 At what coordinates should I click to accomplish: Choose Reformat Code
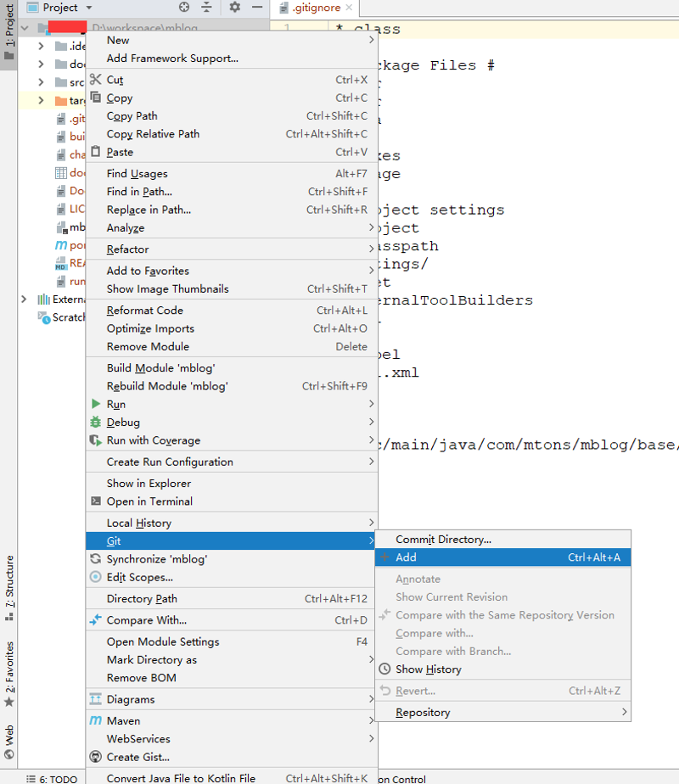click(x=232, y=310)
